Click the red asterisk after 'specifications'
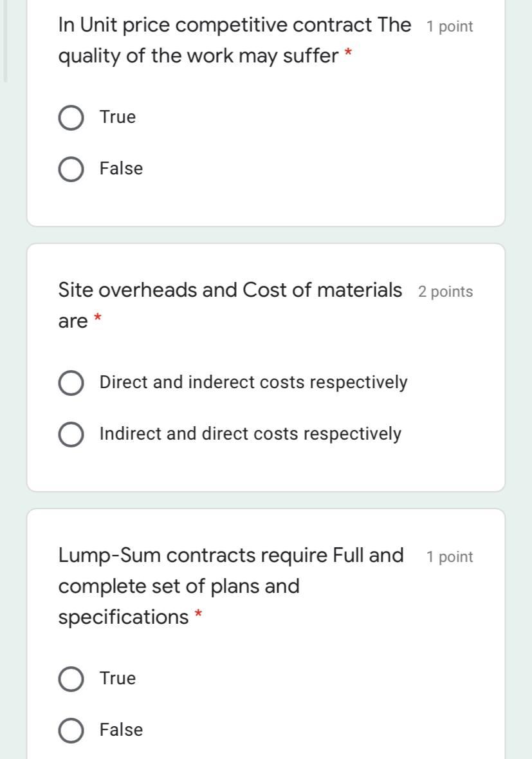532x759 pixels. click(x=197, y=616)
